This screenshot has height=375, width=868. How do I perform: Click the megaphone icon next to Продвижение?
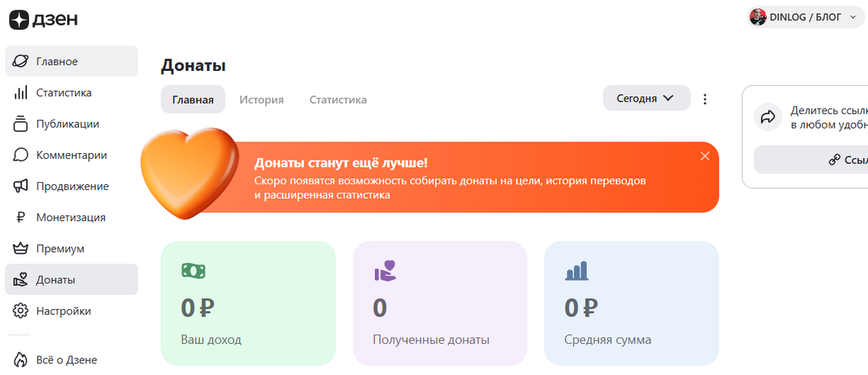click(21, 186)
